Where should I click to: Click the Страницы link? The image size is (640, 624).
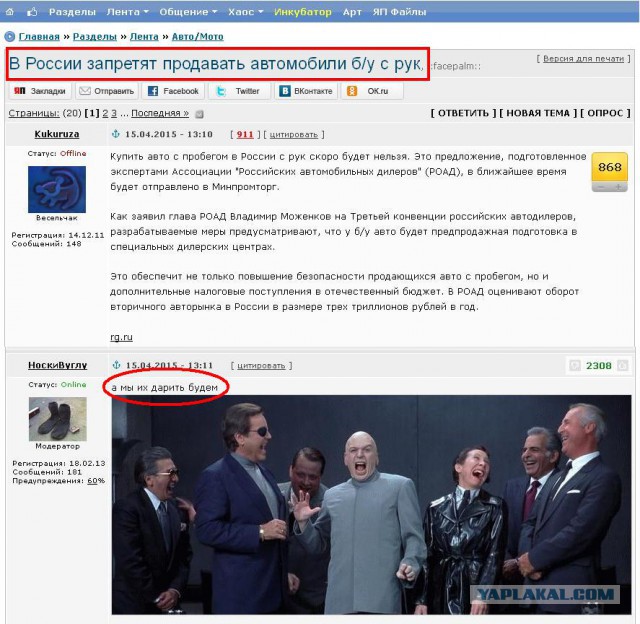(x=34, y=113)
